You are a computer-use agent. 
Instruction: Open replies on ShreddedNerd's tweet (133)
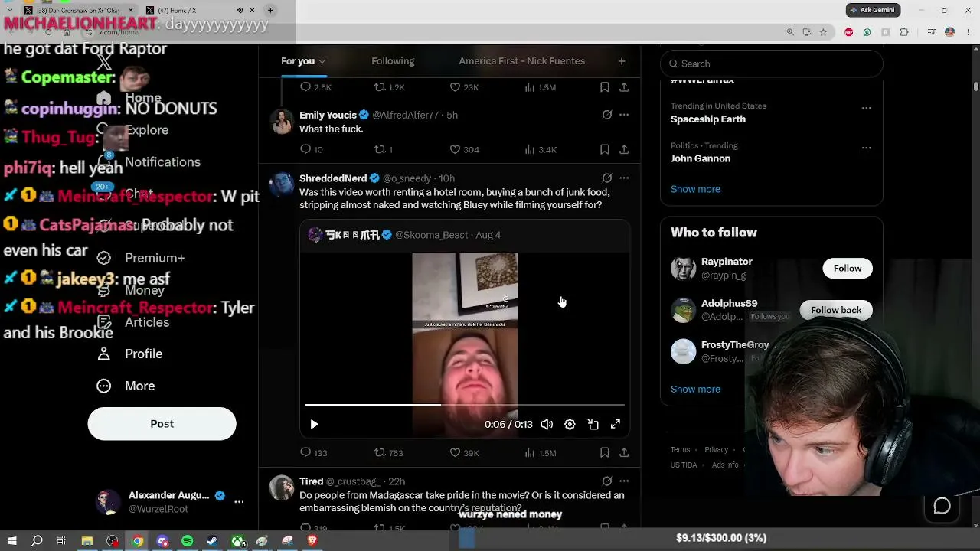click(314, 452)
